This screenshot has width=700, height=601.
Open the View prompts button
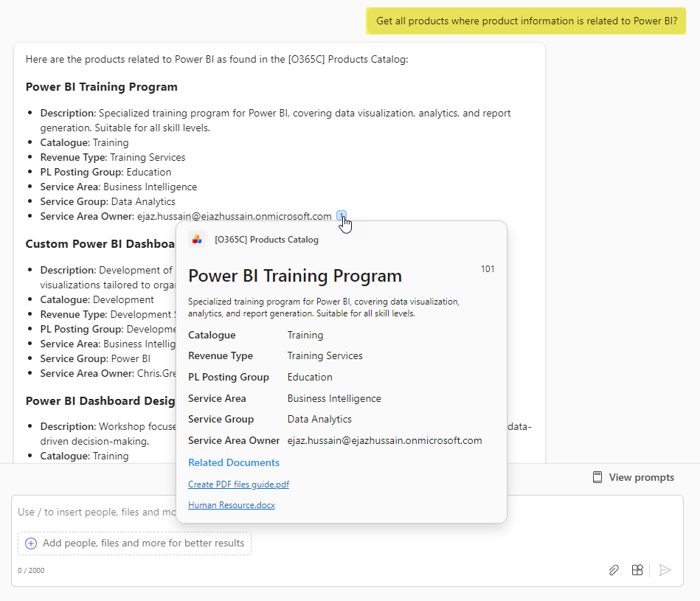click(x=633, y=477)
